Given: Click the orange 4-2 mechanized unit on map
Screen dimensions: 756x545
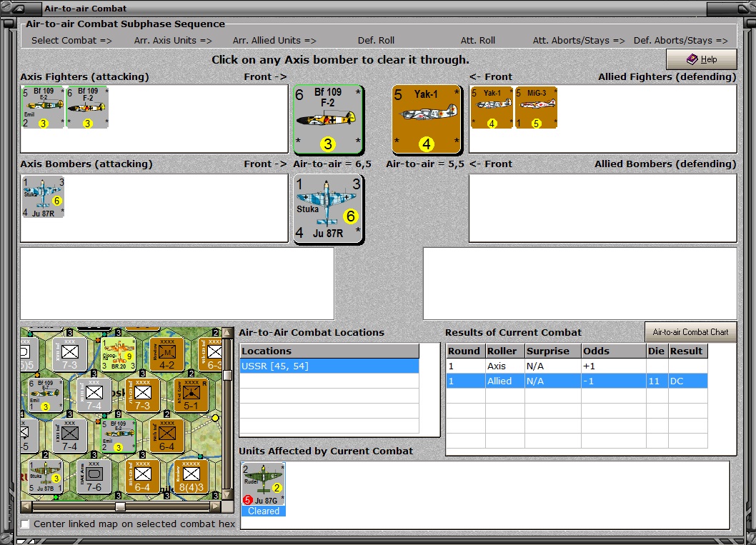Looking at the screenshot, I should point(166,354).
